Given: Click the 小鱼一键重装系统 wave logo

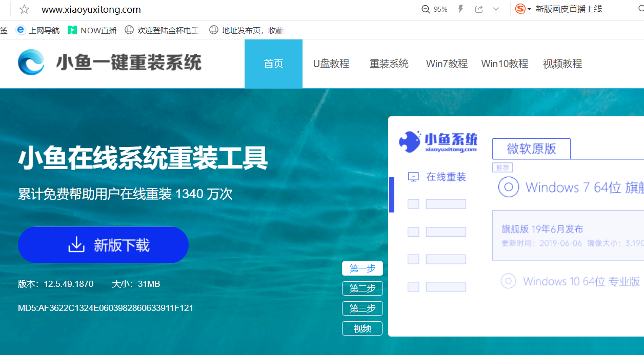Looking at the screenshot, I should (x=31, y=63).
